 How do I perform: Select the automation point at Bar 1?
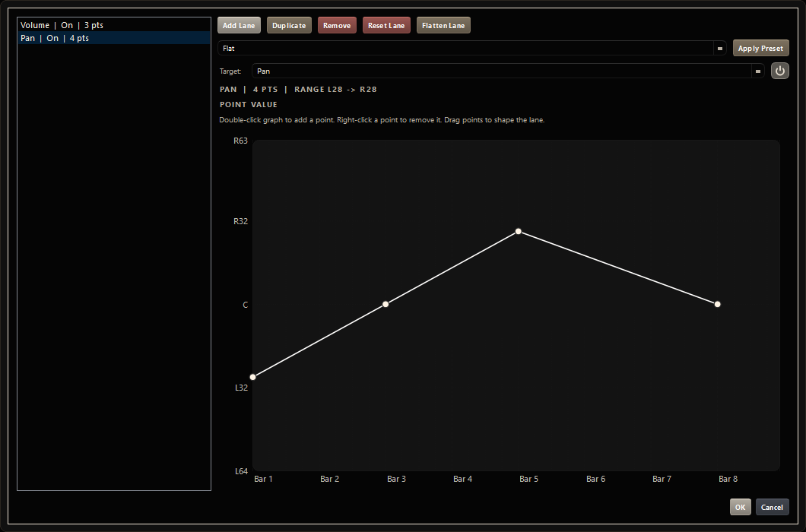253,377
